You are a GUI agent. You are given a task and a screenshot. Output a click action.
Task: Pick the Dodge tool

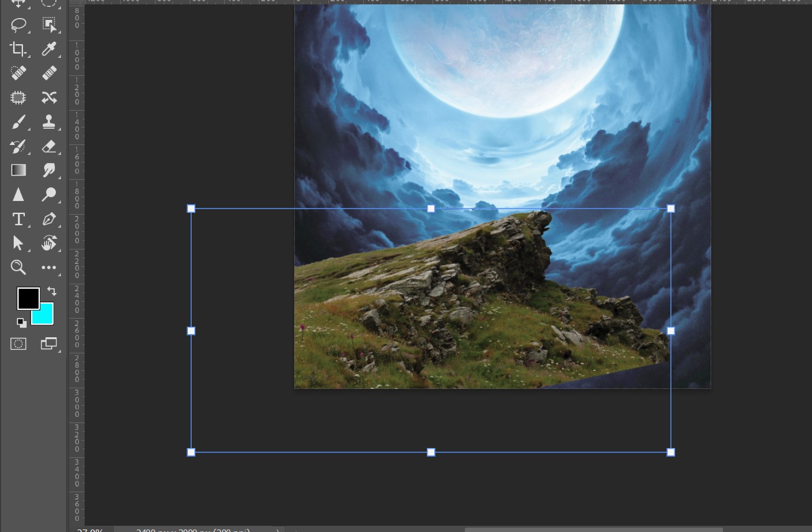click(49, 195)
